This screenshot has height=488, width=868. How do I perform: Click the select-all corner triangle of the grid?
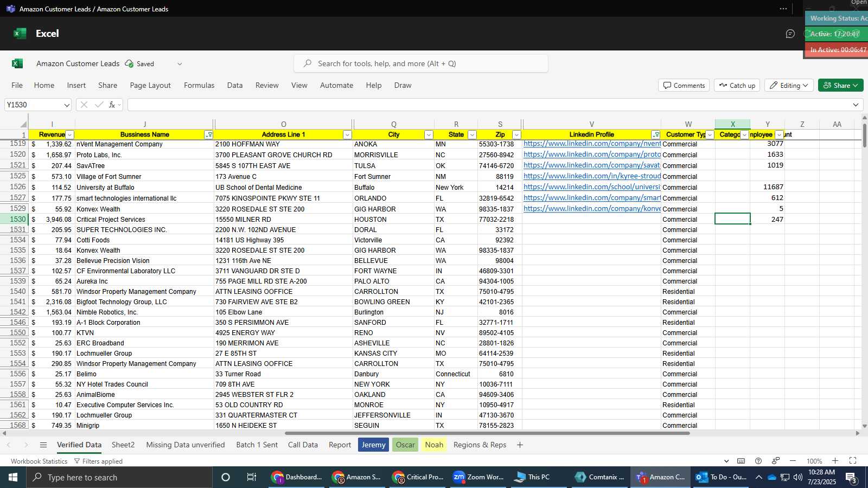23,124
